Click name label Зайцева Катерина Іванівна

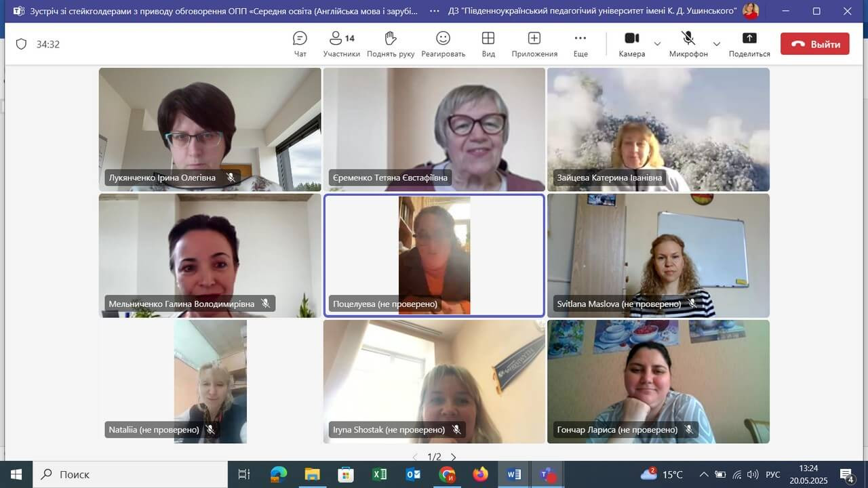[x=609, y=178]
